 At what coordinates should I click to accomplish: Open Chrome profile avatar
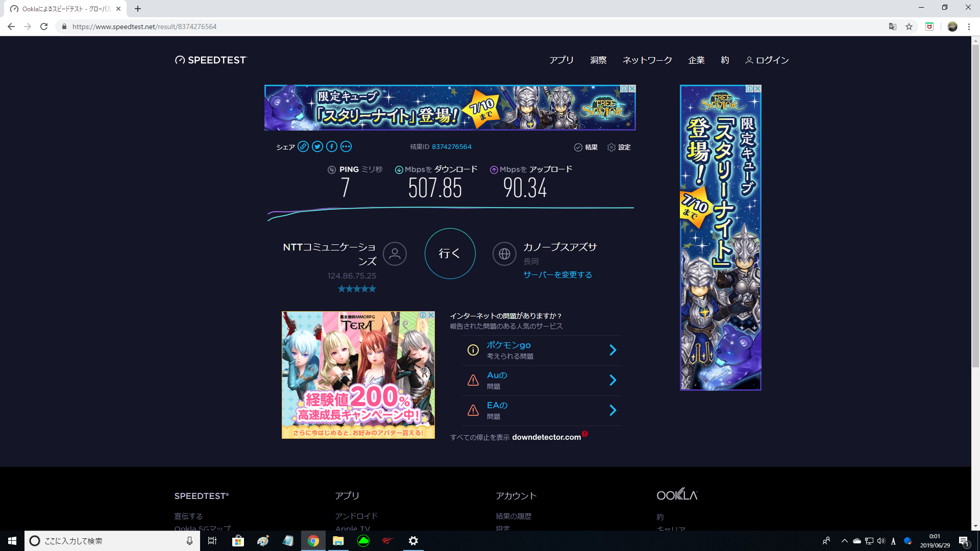(952, 27)
